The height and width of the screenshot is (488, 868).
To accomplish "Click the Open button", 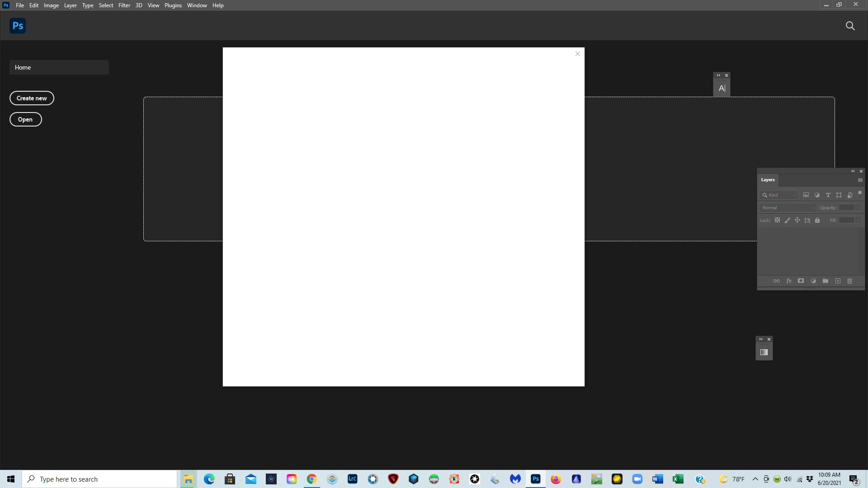I will pyautogui.click(x=25, y=119).
